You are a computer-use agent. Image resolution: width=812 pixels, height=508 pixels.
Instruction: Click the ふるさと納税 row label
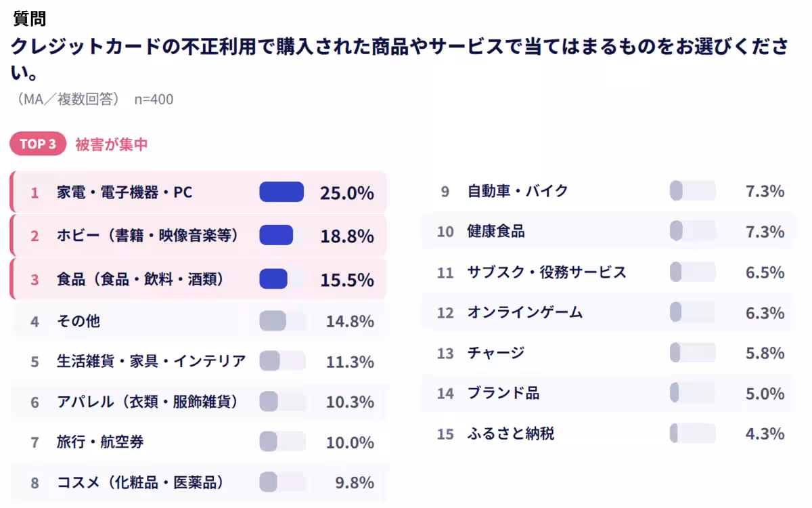point(511,433)
